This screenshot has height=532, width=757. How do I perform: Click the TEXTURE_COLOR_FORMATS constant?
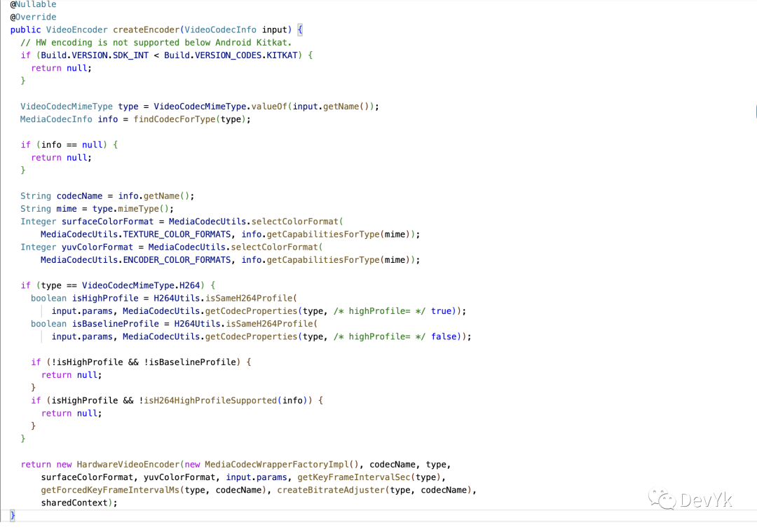(179, 234)
